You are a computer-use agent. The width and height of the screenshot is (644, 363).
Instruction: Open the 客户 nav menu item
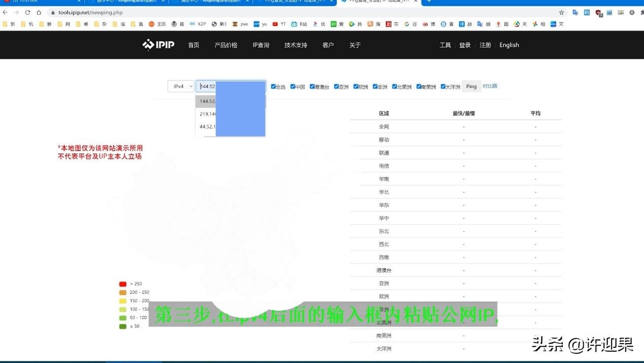328,45
